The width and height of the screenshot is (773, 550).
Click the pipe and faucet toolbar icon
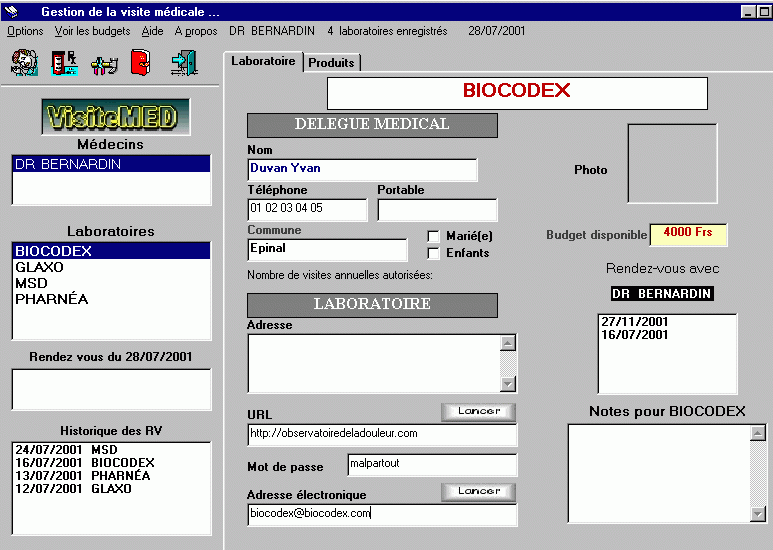(105, 65)
